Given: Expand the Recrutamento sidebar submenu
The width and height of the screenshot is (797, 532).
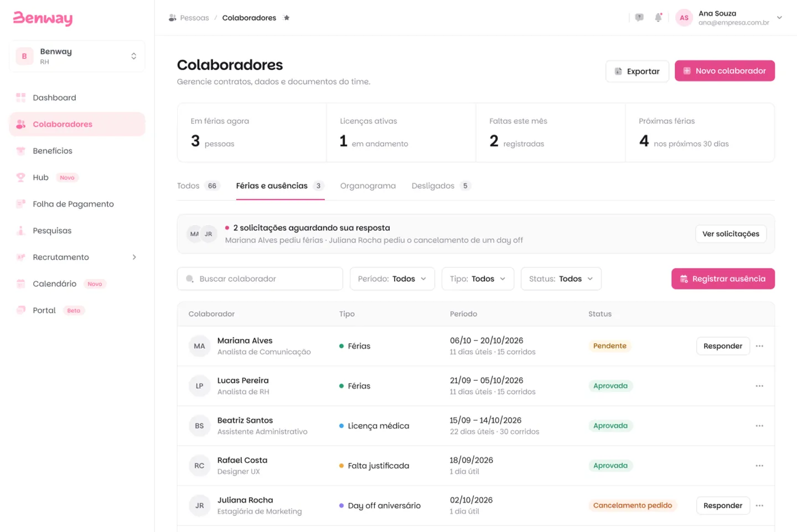Looking at the screenshot, I should (x=134, y=257).
